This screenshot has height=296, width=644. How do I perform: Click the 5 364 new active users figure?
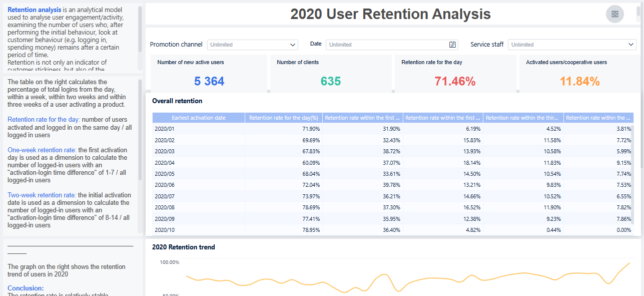pyautogui.click(x=209, y=81)
